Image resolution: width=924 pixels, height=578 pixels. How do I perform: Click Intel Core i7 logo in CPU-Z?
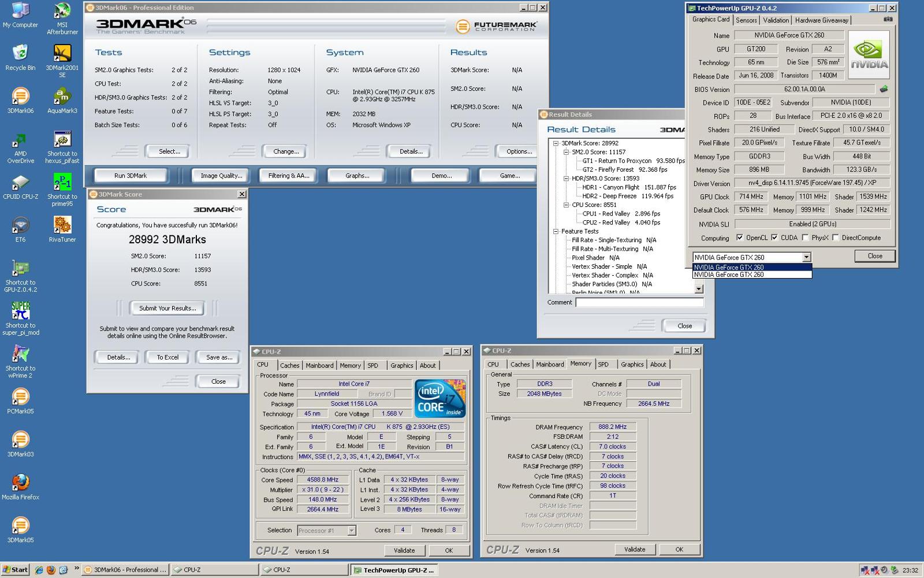point(440,398)
